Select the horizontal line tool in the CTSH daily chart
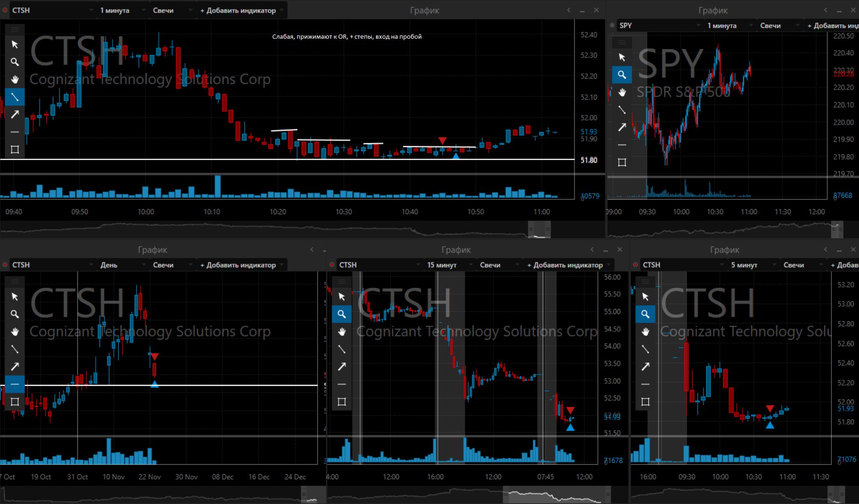Screen dimensions: 859x504 click(14, 384)
